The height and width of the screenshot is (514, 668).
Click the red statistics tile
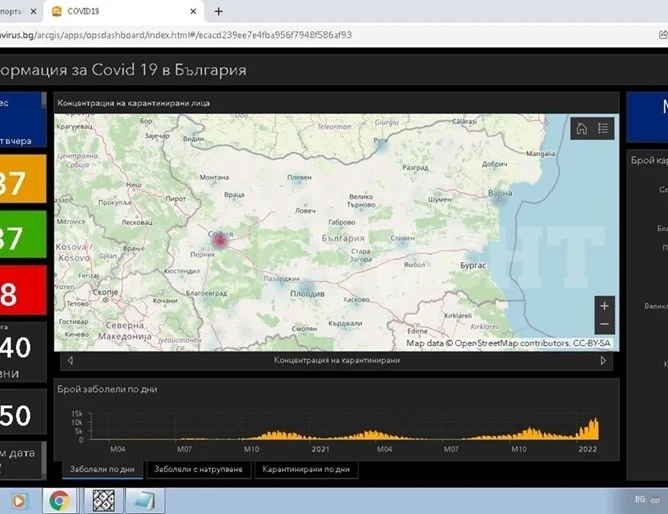click(x=23, y=290)
